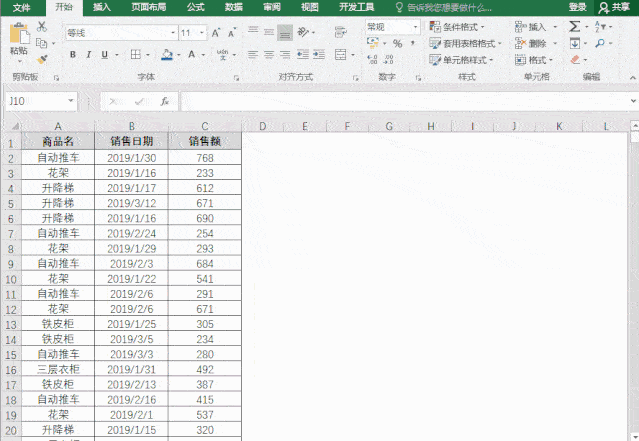This screenshot has height=441, width=639.
Task: Toggle Underline formatting
Action: point(105,54)
